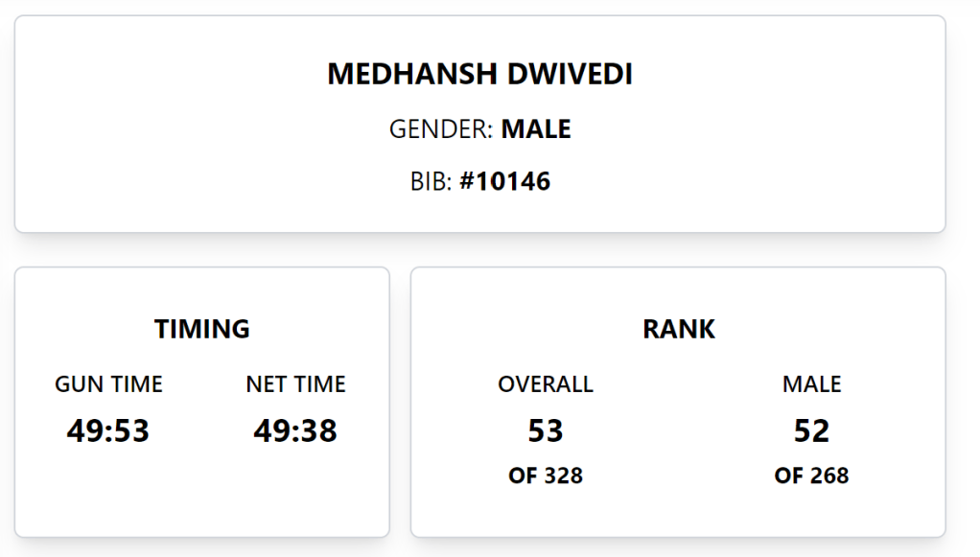Click the BIB label text
The width and height of the screenshot is (980, 557).
click(430, 182)
